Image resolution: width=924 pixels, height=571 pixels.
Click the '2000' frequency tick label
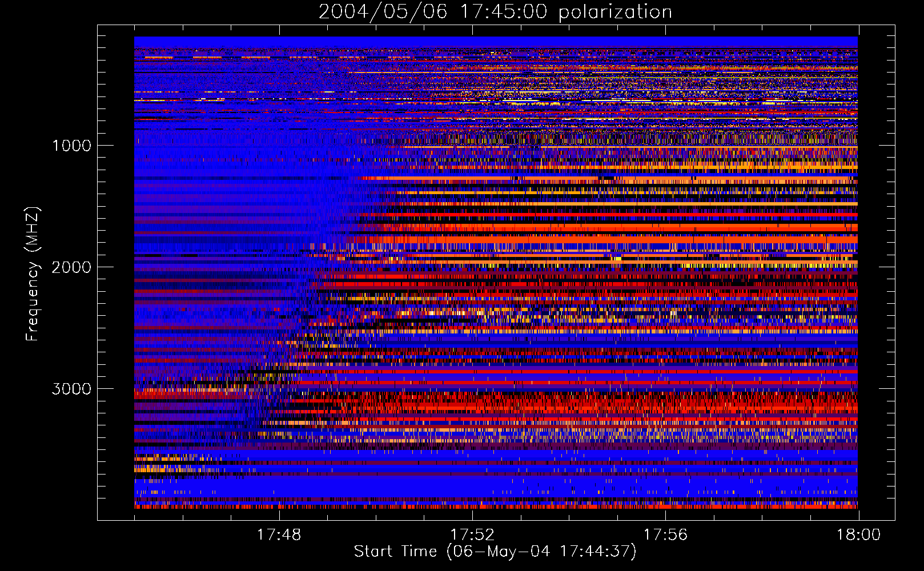coord(71,267)
